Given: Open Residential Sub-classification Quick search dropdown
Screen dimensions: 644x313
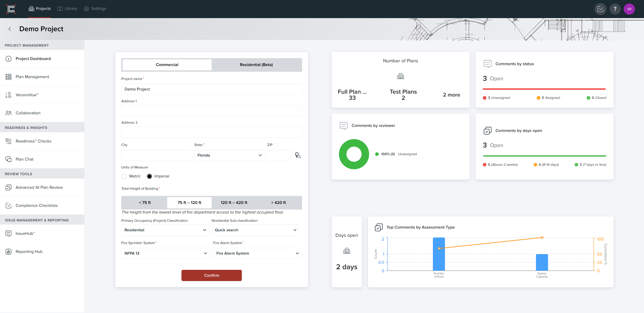Looking at the screenshot, I should pyautogui.click(x=255, y=230).
